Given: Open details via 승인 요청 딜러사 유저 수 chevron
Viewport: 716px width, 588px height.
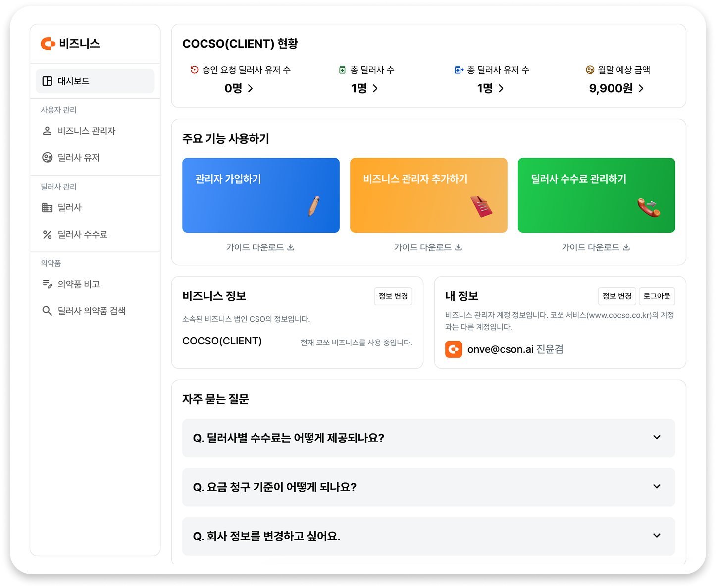Looking at the screenshot, I should 251,88.
